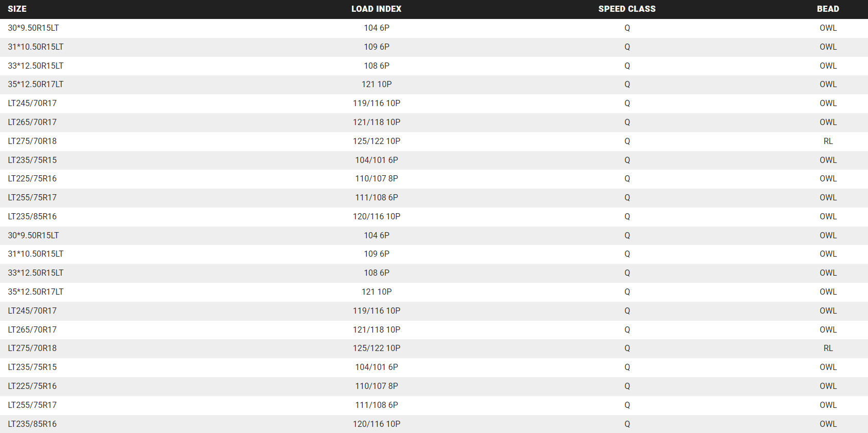Click the SPEED CLASS column header
The image size is (868, 433).
627,9
